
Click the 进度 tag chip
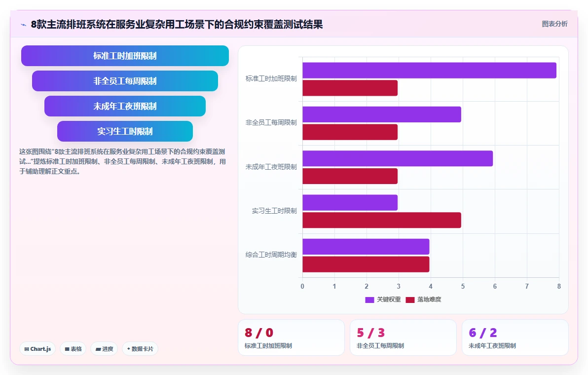coord(104,349)
